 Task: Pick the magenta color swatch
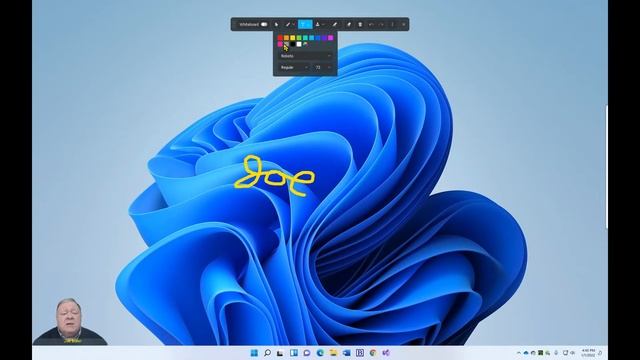click(x=331, y=38)
